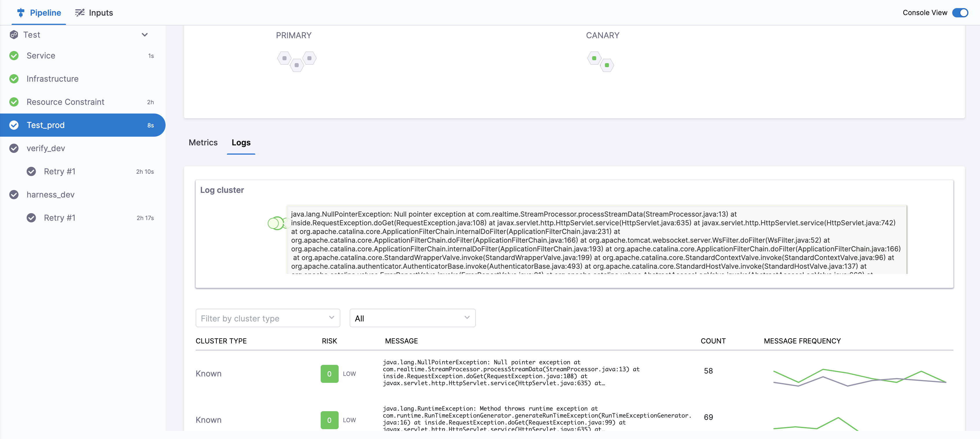Click the risk score badge for NullPointerException row
Image resolution: width=980 pixels, height=439 pixels.
pos(329,374)
